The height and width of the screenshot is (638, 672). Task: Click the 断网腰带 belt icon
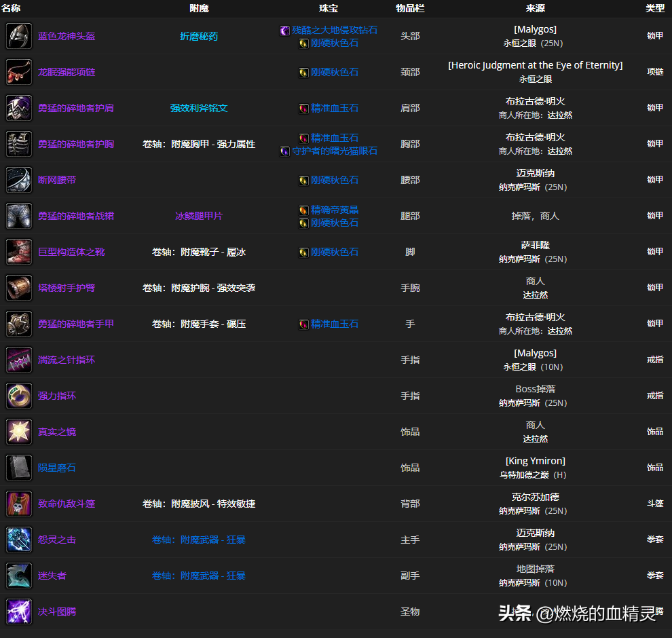point(19,180)
